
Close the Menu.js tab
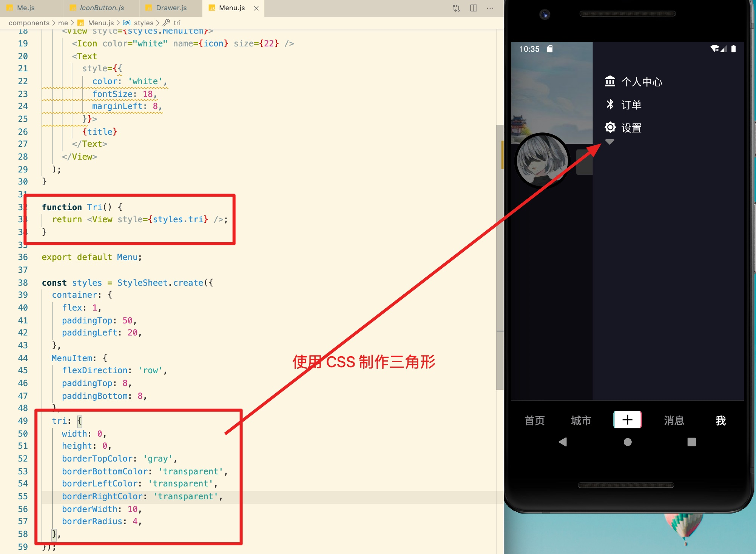[256, 8]
